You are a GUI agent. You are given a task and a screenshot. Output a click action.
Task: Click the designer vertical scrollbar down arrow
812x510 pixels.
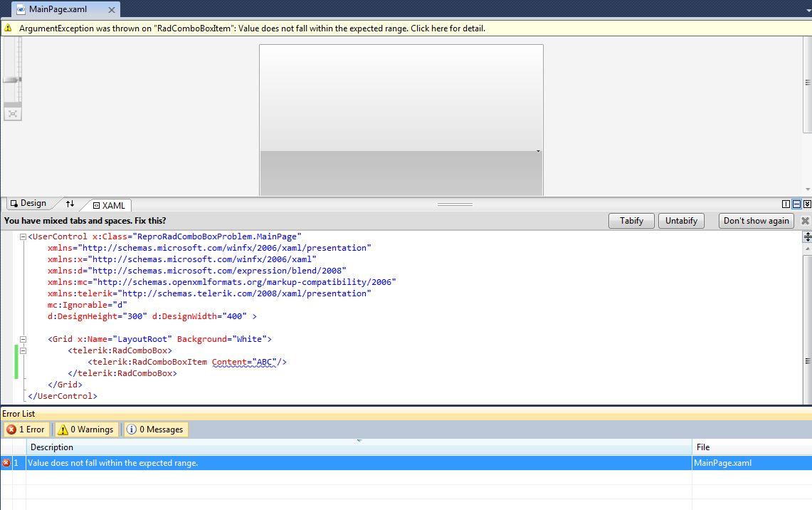(x=808, y=189)
